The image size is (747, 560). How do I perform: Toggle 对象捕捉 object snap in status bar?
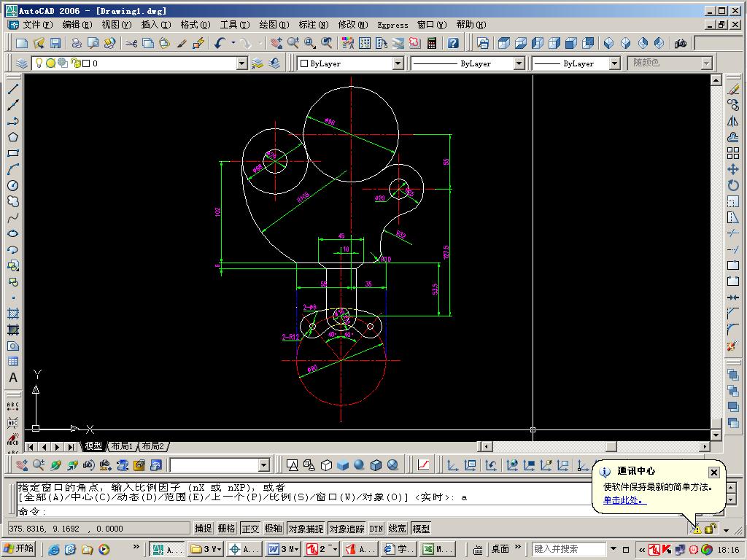(306, 529)
